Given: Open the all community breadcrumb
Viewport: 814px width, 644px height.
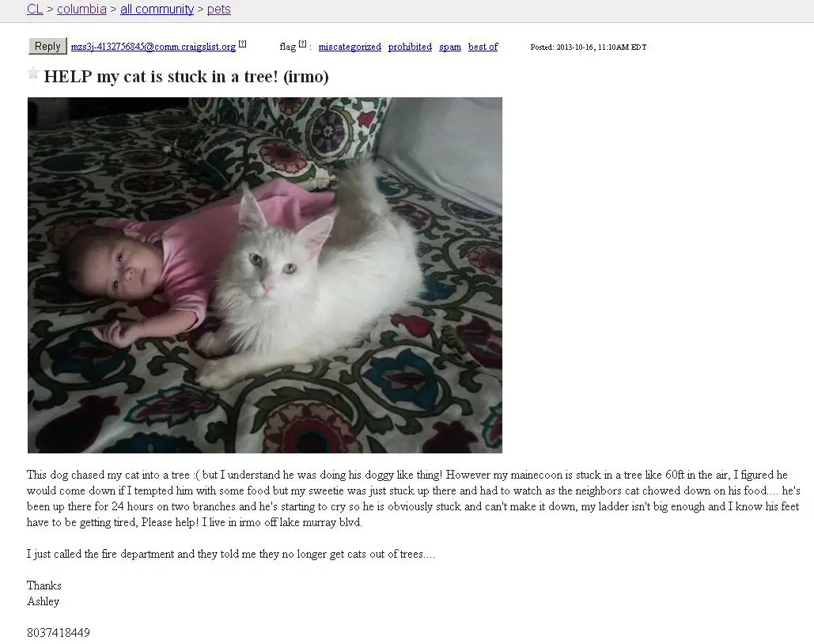Looking at the screenshot, I should coord(157,9).
